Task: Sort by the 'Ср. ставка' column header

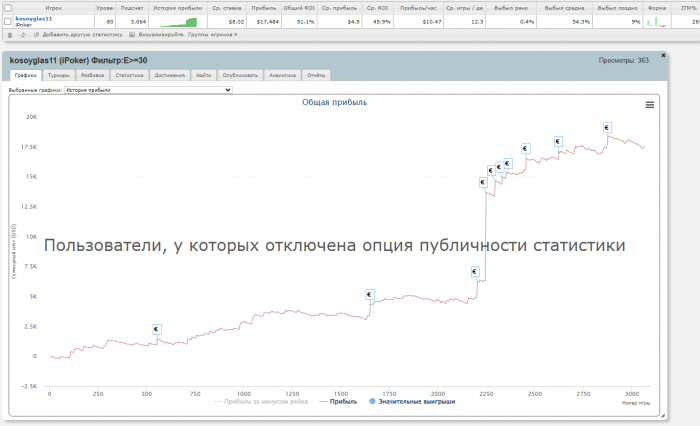Action: [x=227, y=8]
